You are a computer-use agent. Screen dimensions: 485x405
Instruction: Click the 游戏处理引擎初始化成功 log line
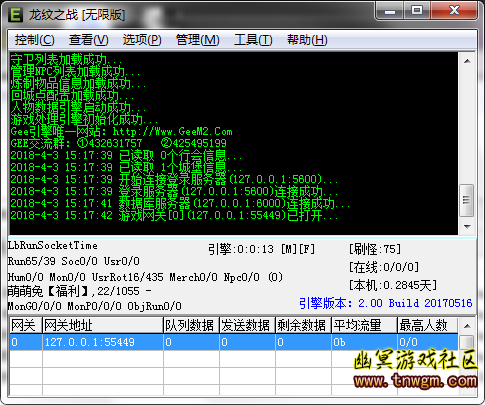[84, 120]
